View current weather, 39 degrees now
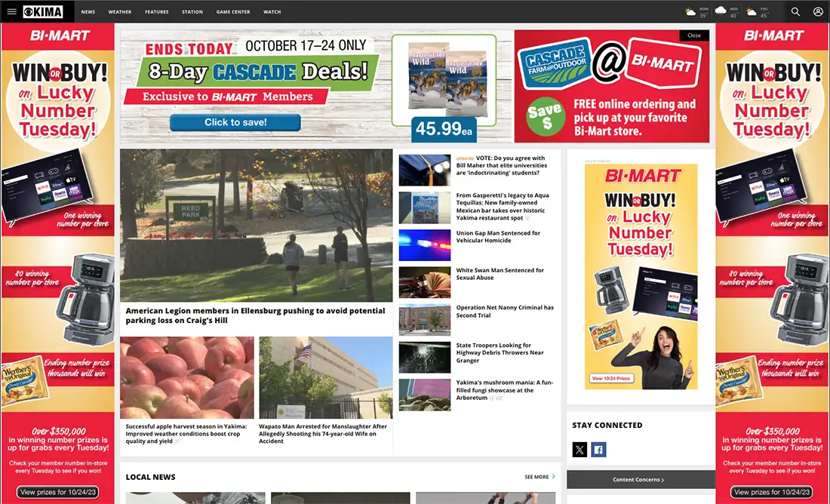830x504 pixels. (x=696, y=11)
